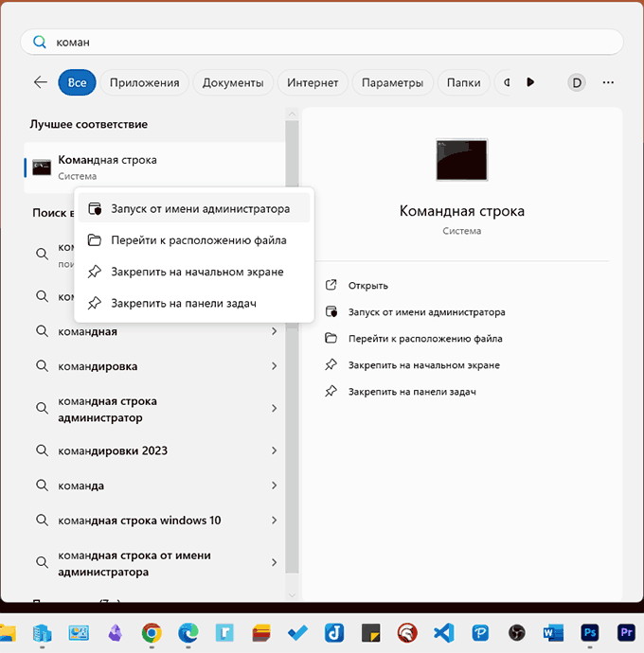
Task: Click 'Перейти к расположению файла' in right pane
Action: pyautogui.click(x=414, y=339)
